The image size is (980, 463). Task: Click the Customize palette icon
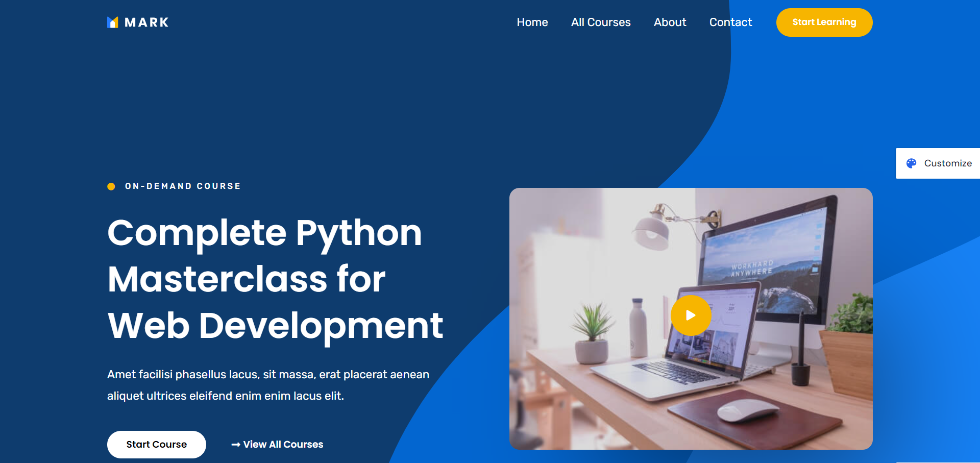pyautogui.click(x=911, y=163)
